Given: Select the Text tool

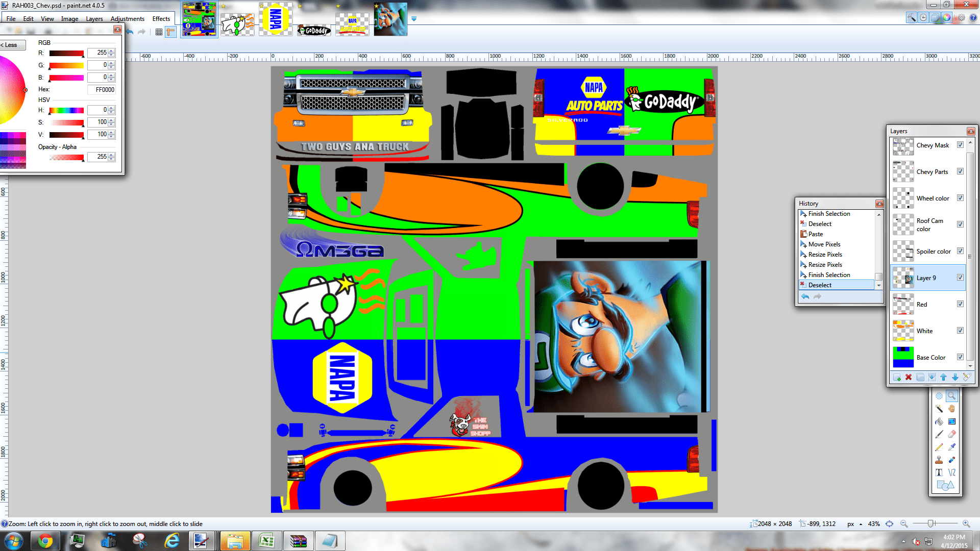Looking at the screenshot, I should tap(939, 472).
